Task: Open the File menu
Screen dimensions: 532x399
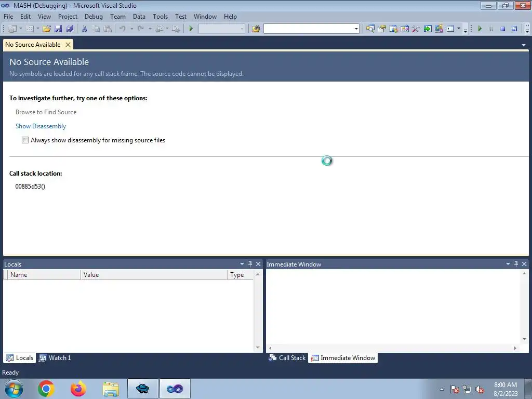Action: coord(8,16)
